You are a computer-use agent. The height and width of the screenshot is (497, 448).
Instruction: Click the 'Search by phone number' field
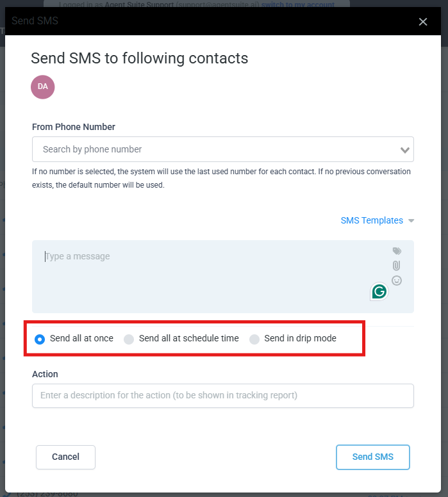tap(212, 149)
